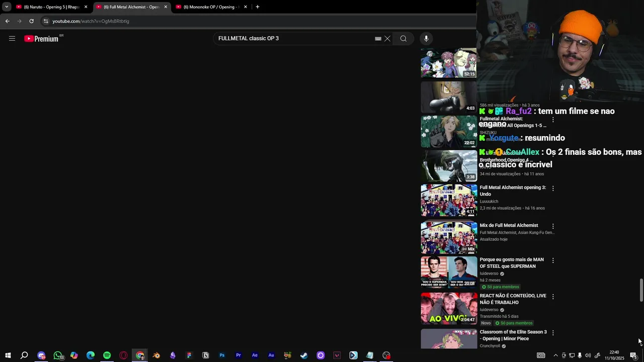Open more options for REACT NÃO É CONTEÚDO
This screenshot has height=362, width=644.
point(553,297)
